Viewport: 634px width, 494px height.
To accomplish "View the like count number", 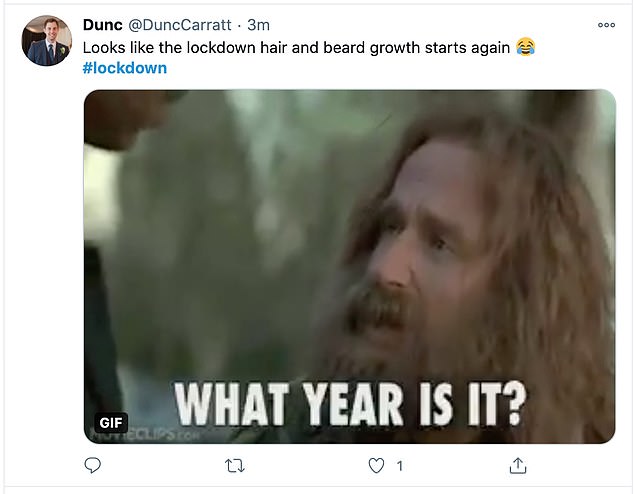I will point(400,466).
